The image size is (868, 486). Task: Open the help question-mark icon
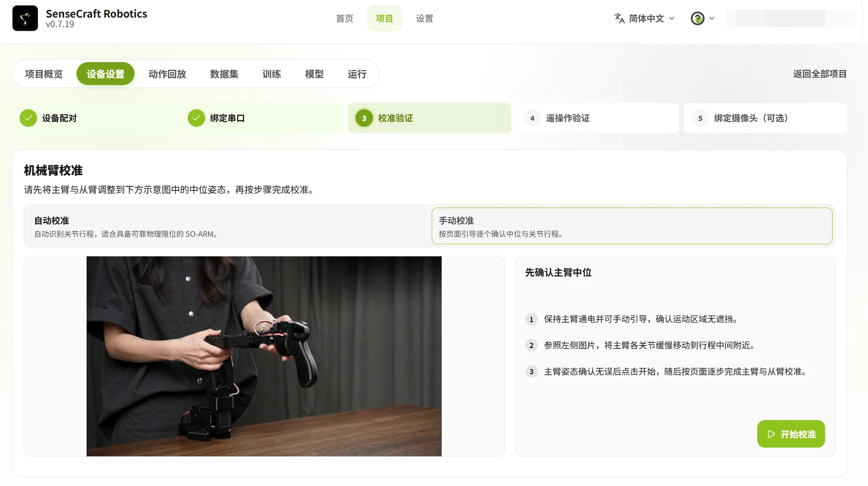point(698,19)
